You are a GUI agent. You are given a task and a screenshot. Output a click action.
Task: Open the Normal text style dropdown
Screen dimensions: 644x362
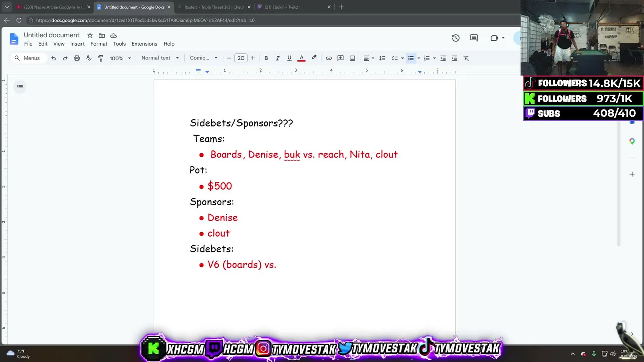tap(160, 58)
